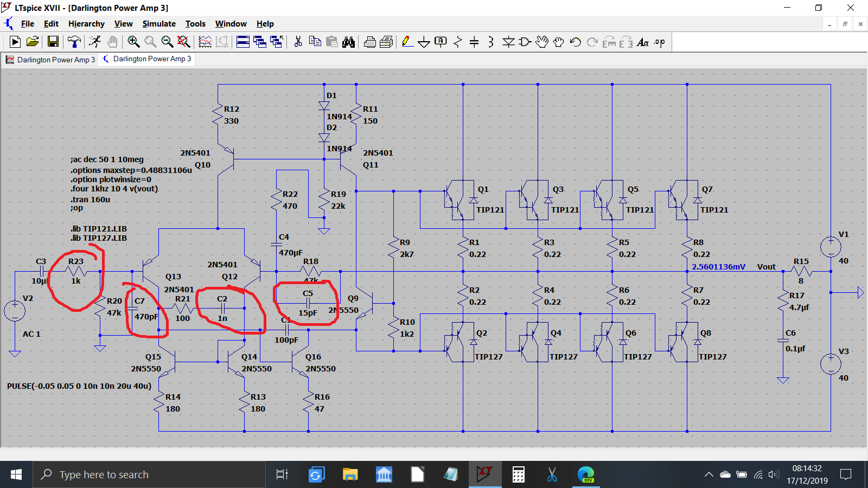Click the ";ac dec 50 1 10meg" comment

tap(107, 159)
